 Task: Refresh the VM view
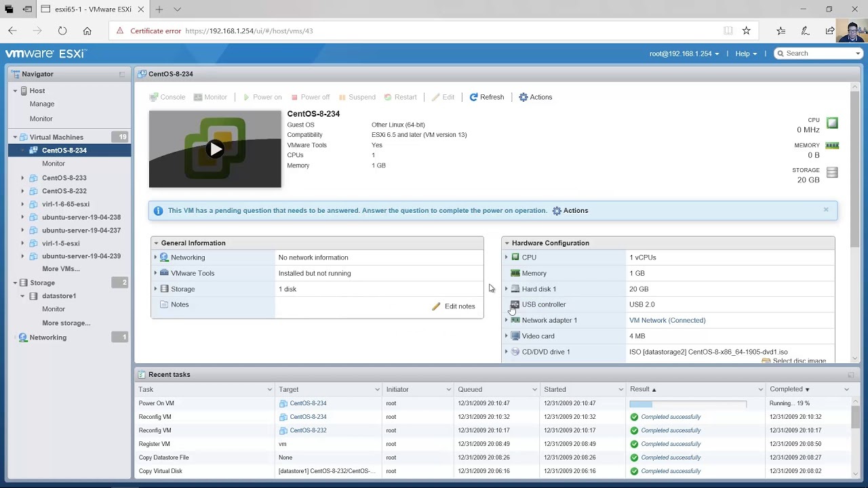[x=487, y=97]
